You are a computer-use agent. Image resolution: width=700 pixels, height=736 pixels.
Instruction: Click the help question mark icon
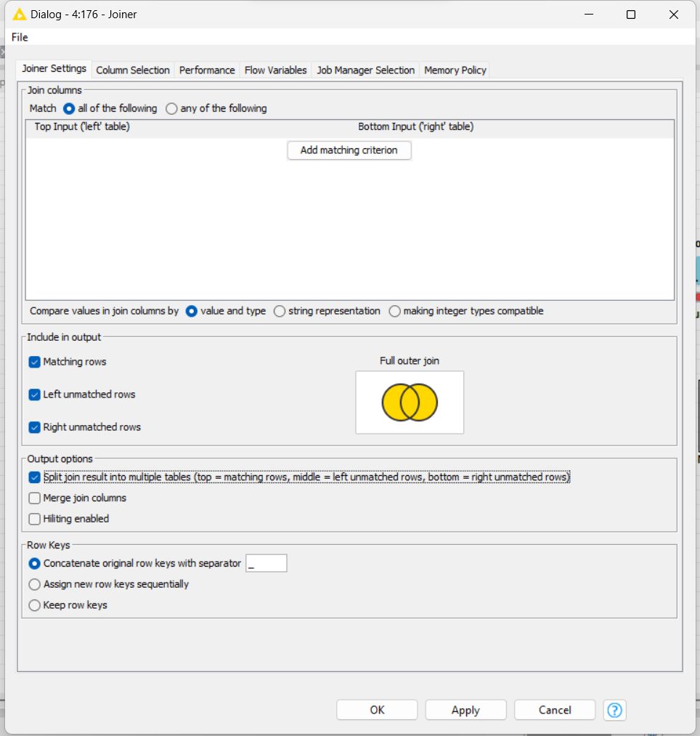pyautogui.click(x=614, y=710)
